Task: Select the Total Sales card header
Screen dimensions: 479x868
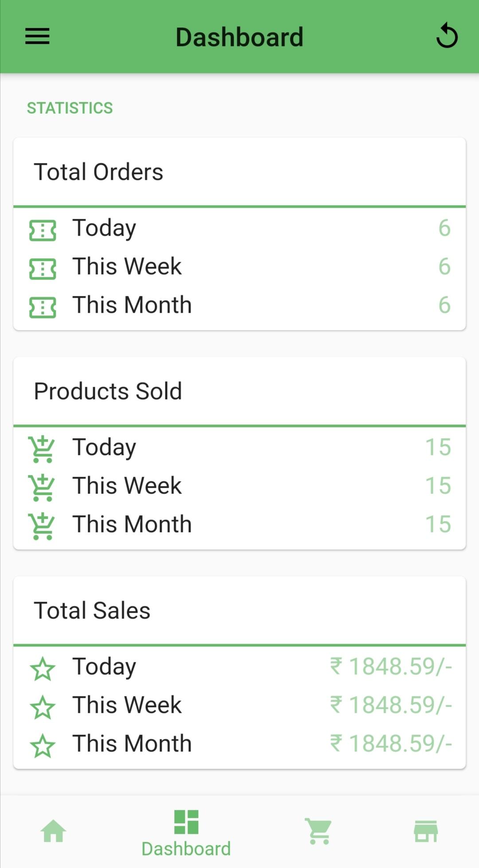Action: [239, 611]
